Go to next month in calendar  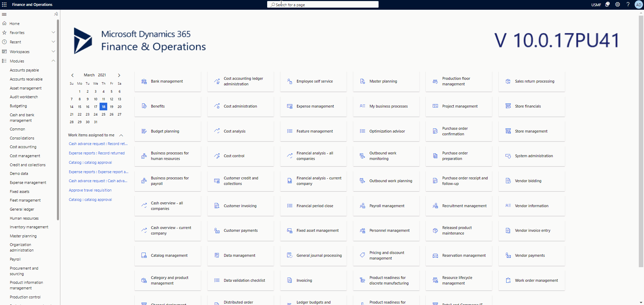click(x=119, y=75)
